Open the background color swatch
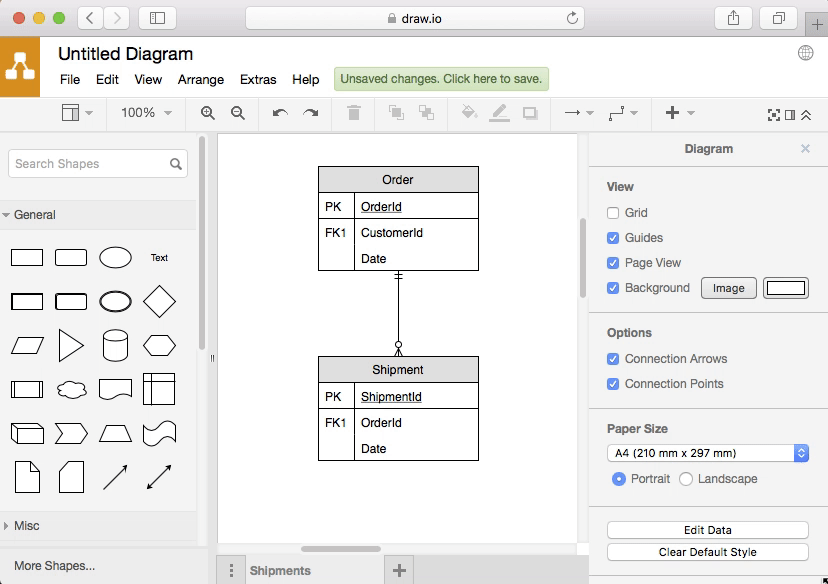 click(x=785, y=288)
